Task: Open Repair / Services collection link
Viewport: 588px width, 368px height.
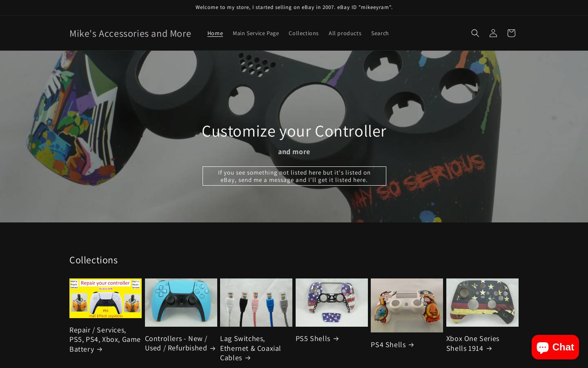Action: point(105,339)
